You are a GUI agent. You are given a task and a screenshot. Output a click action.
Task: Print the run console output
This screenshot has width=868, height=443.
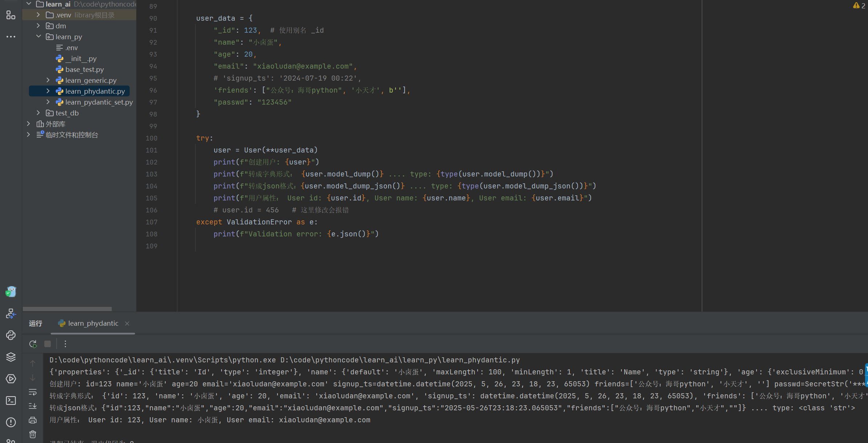pyautogui.click(x=33, y=420)
